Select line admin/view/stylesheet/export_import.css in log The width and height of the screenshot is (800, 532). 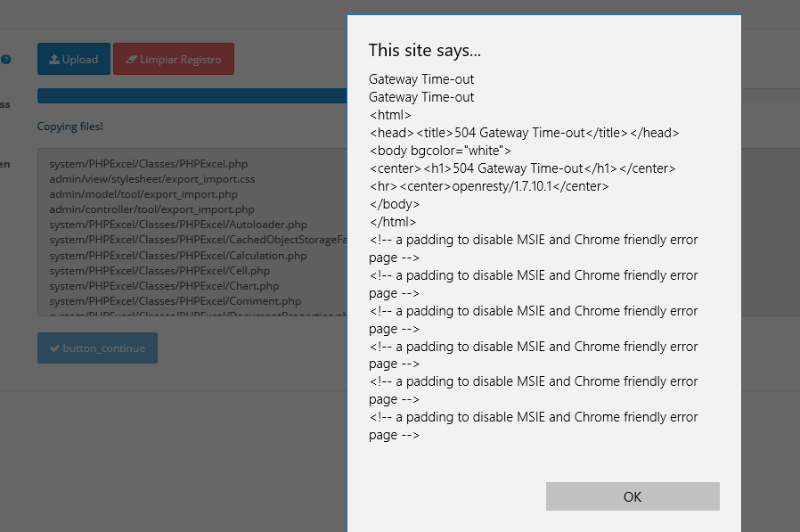click(152, 179)
